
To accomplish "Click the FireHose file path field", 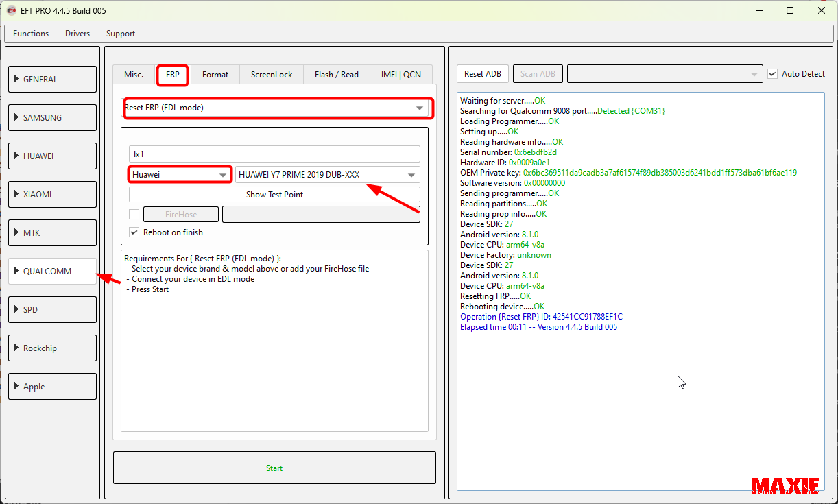I will (x=321, y=215).
